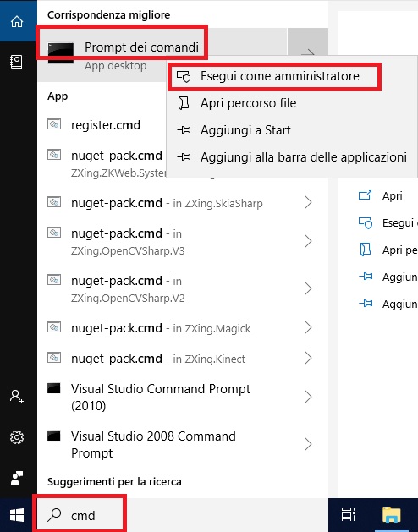This screenshot has height=532, width=418.
Task: Open Visual Studio 2008 Command Prompt
Action: pyautogui.click(x=153, y=445)
